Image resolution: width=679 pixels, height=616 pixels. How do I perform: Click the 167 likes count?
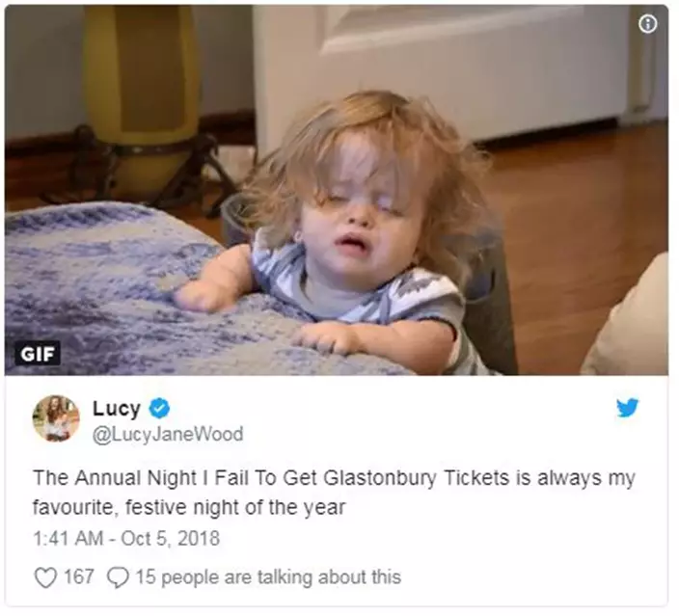79,576
